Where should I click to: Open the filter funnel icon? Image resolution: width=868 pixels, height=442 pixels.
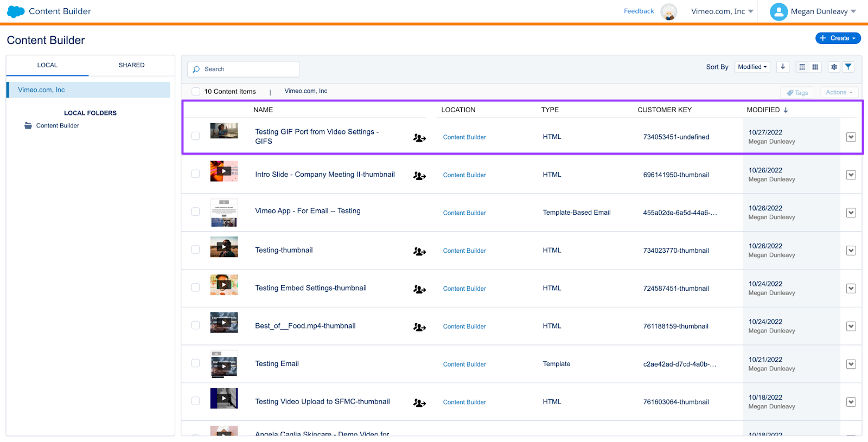(x=848, y=67)
